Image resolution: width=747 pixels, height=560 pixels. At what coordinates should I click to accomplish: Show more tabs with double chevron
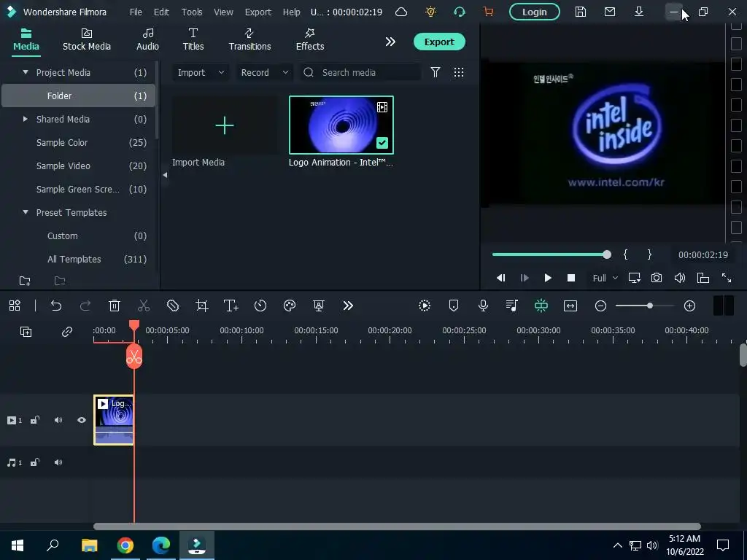(x=390, y=42)
